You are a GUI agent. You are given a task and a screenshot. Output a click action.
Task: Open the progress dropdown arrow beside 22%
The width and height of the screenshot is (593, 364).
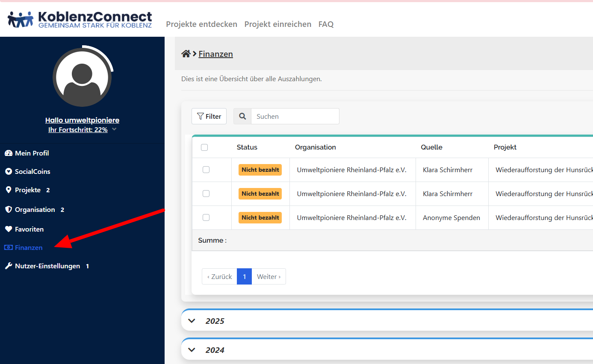click(x=114, y=129)
